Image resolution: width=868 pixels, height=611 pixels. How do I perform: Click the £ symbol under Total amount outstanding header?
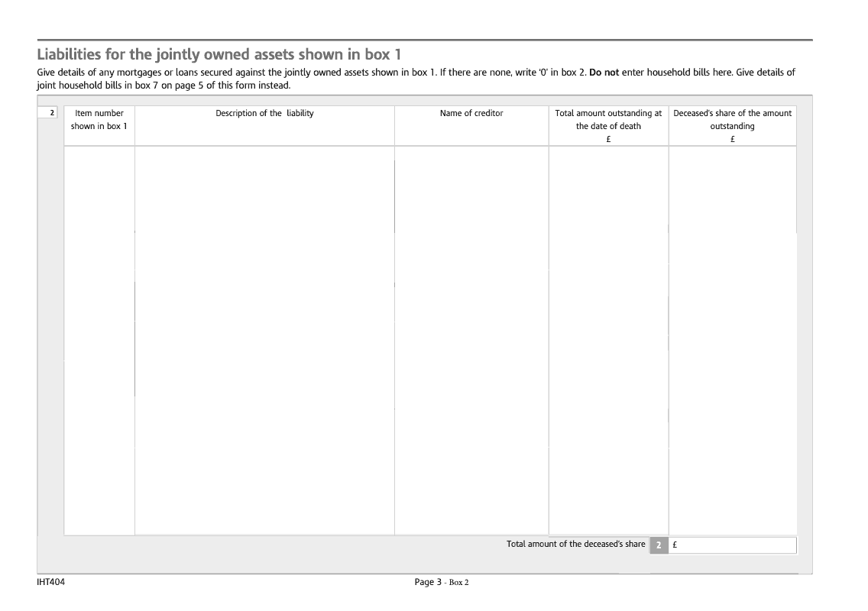pos(608,139)
